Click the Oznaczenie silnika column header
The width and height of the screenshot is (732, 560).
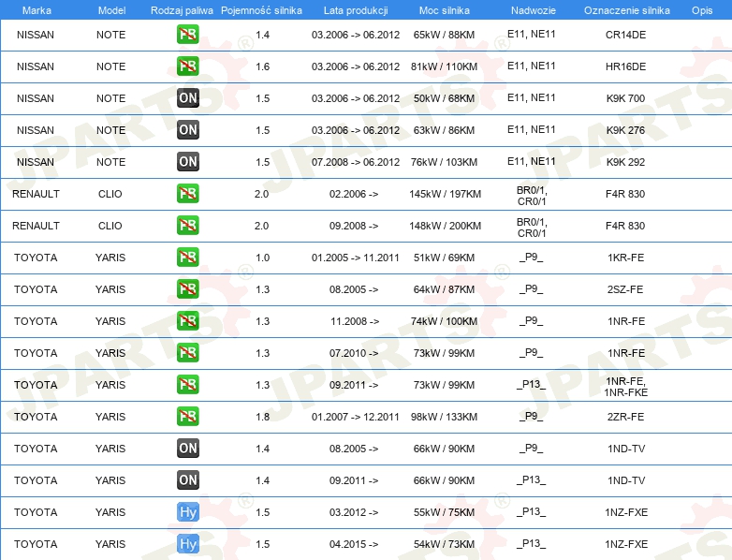(x=626, y=10)
